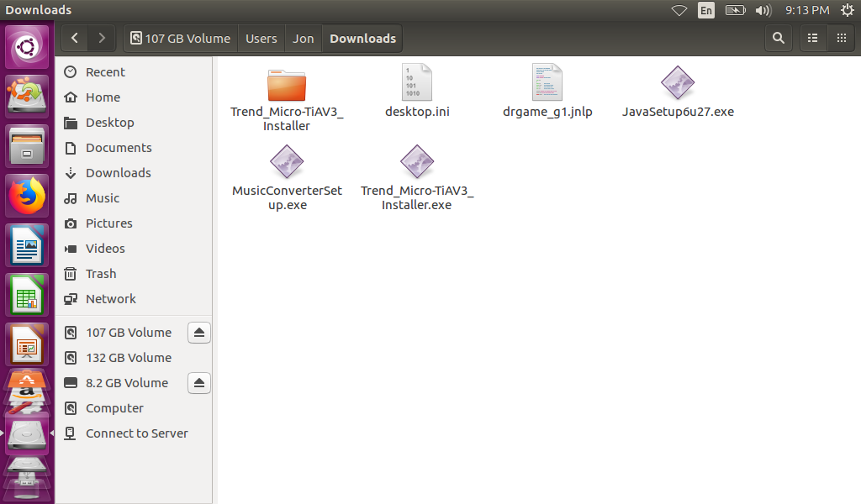Open the volume control in top panel
This screenshot has height=504, width=861.
point(763,10)
